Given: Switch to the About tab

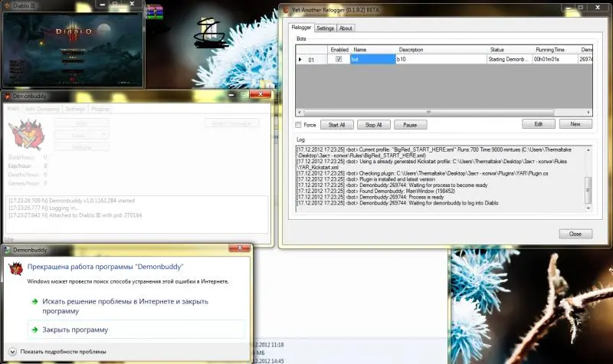Looking at the screenshot, I should coord(346,28).
